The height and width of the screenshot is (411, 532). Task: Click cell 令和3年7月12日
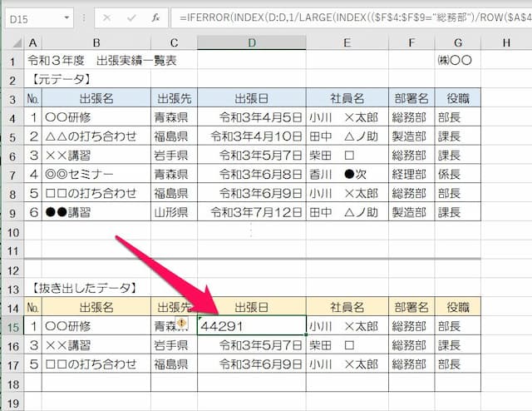pos(252,212)
